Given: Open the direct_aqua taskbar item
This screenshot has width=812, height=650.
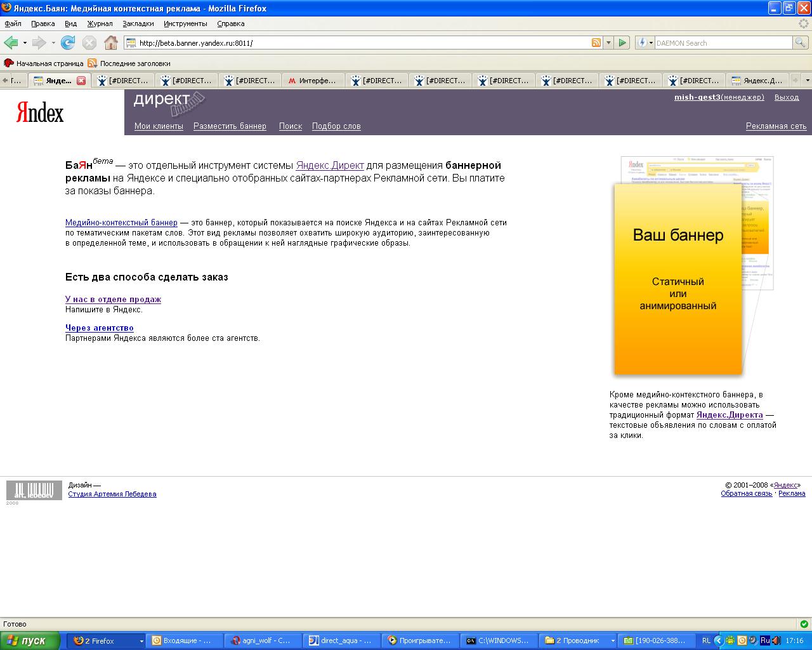Looking at the screenshot, I should tap(342, 641).
